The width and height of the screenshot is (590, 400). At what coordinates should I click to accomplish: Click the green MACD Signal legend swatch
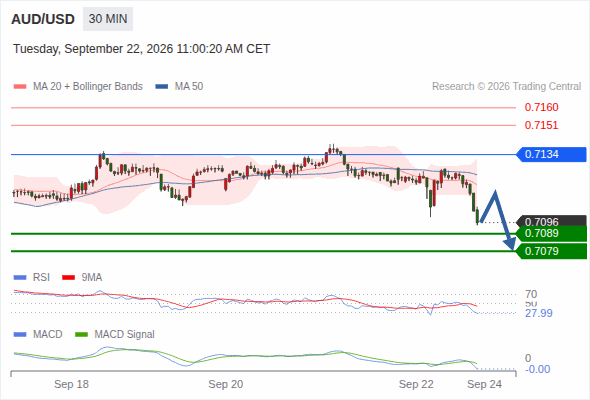[x=81, y=335]
